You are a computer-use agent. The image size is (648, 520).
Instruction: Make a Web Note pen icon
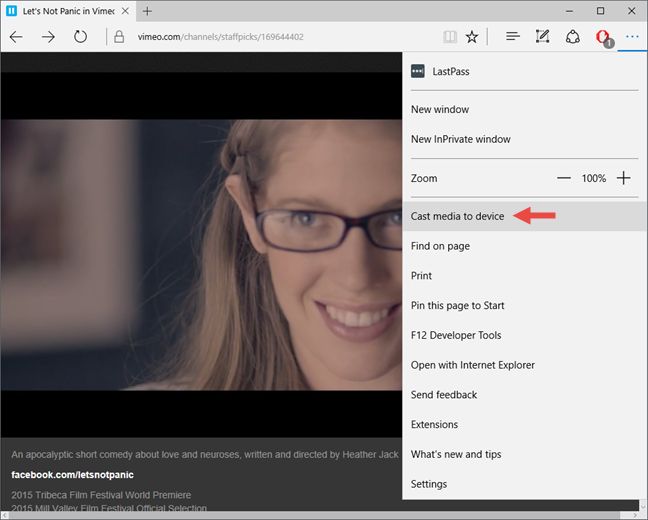click(x=542, y=37)
